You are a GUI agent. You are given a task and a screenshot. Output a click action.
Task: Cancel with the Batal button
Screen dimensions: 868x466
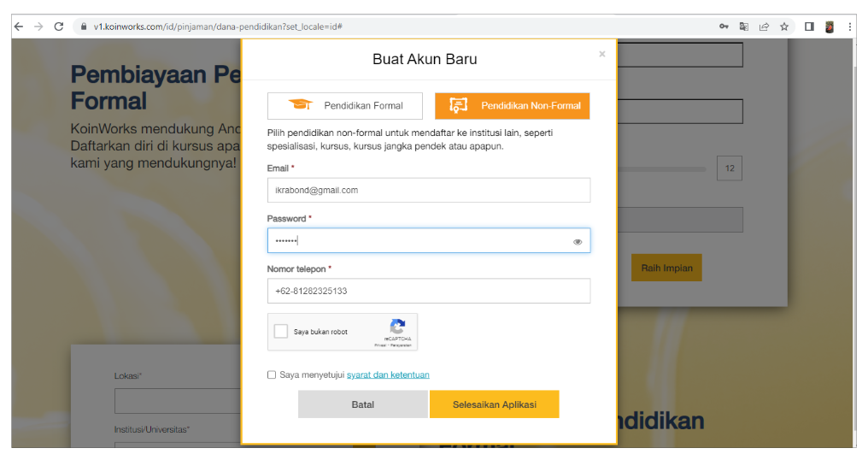tap(362, 404)
